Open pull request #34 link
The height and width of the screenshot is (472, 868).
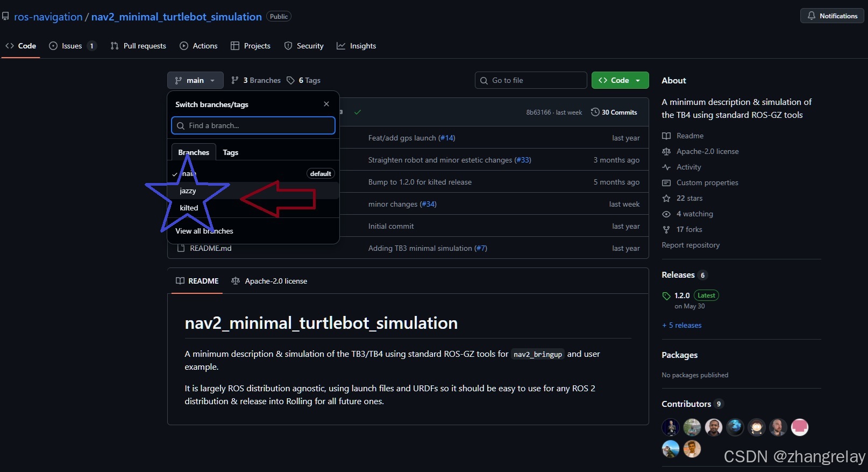pyautogui.click(x=428, y=204)
